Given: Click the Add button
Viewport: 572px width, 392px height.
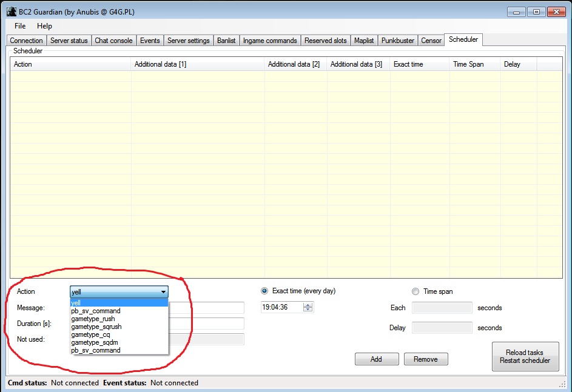Looking at the screenshot, I should pos(376,359).
